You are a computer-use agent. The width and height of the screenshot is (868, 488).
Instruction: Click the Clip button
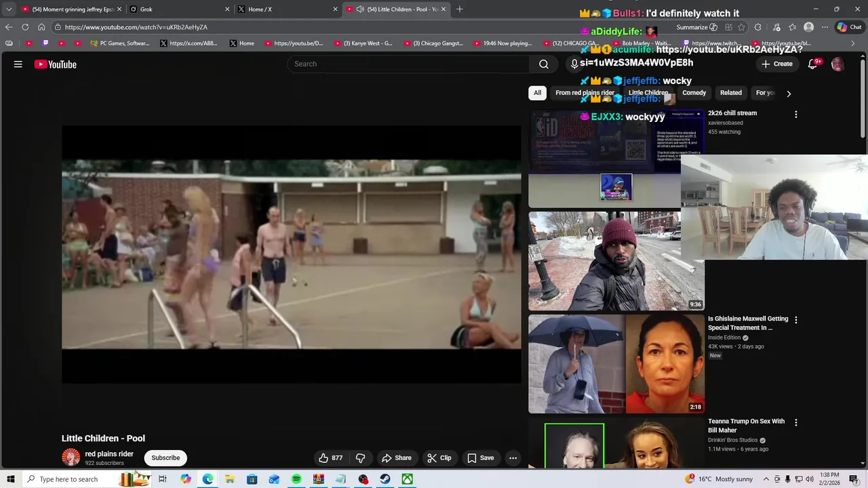(439, 458)
